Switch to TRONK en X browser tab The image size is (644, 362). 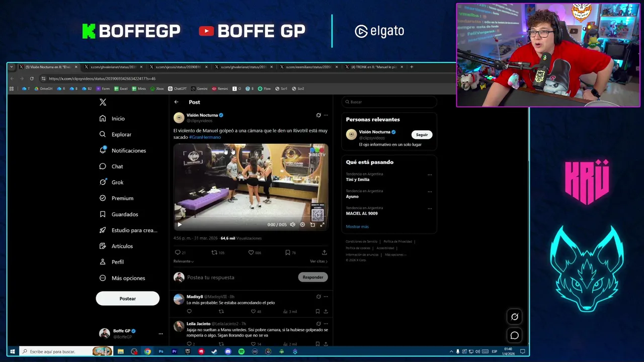pos(373,67)
